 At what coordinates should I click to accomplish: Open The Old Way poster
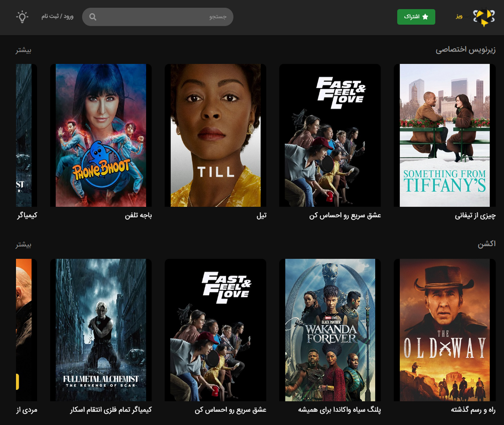[x=445, y=330]
